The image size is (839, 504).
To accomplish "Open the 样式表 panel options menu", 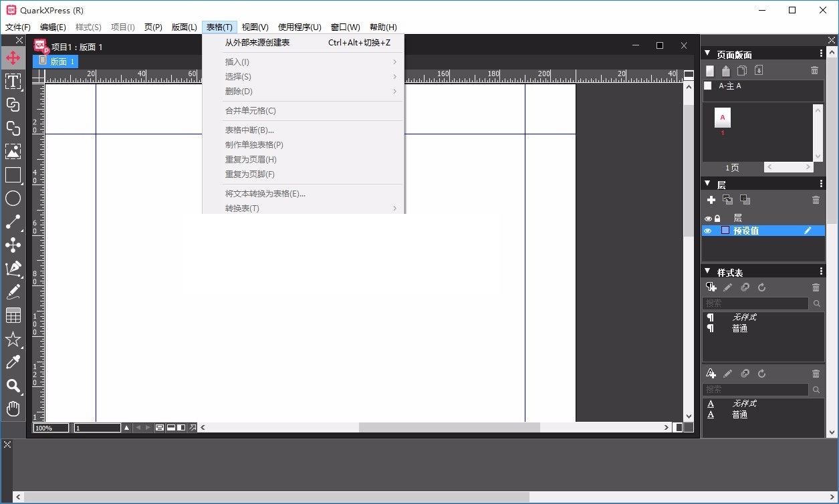I will pyautogui.click(x=822, y=271).
